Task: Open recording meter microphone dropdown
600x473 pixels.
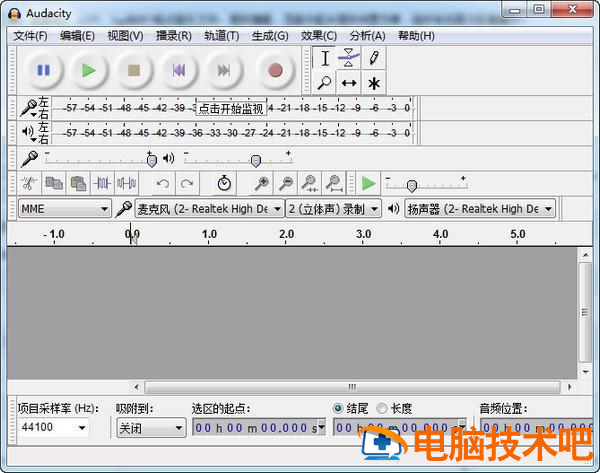Action: pos(29,108)
